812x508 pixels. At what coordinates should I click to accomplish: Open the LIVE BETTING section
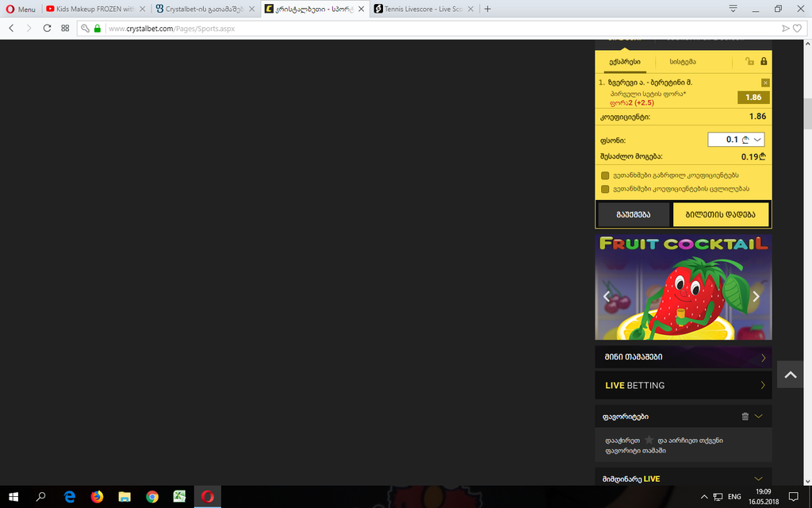click(683, 385)
